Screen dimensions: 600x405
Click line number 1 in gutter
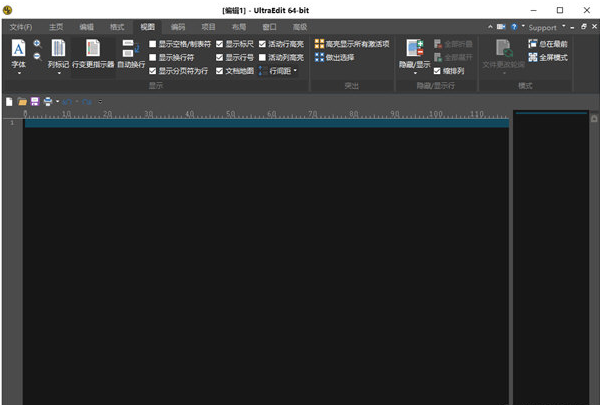pyautogui.click(x=12, y=122)
